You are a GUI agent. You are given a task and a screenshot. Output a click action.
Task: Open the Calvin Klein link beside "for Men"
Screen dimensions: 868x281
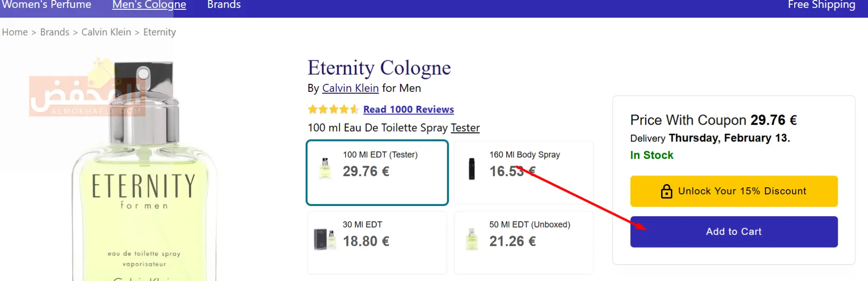[350, 88]
